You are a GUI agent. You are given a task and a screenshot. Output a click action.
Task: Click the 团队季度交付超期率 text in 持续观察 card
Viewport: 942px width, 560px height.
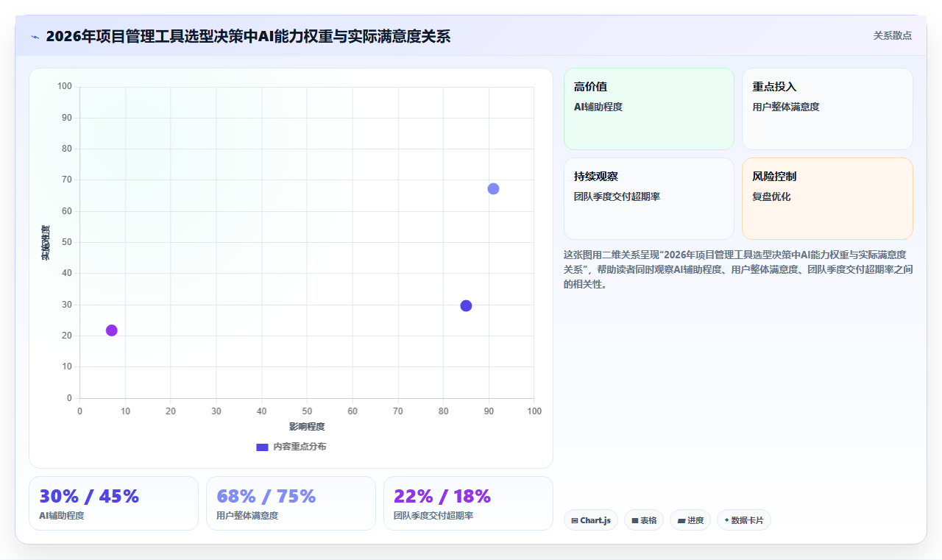[617, 196]
